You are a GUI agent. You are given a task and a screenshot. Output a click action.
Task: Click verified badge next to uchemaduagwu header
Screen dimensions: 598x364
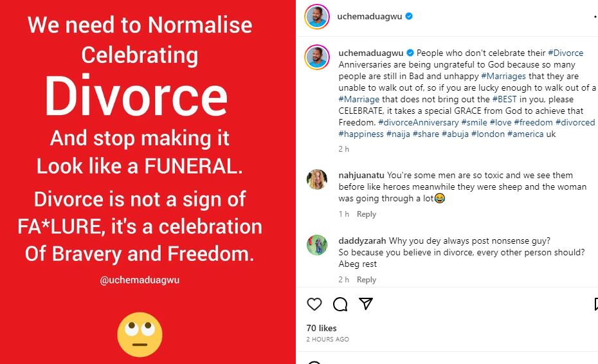click(409, 17)
